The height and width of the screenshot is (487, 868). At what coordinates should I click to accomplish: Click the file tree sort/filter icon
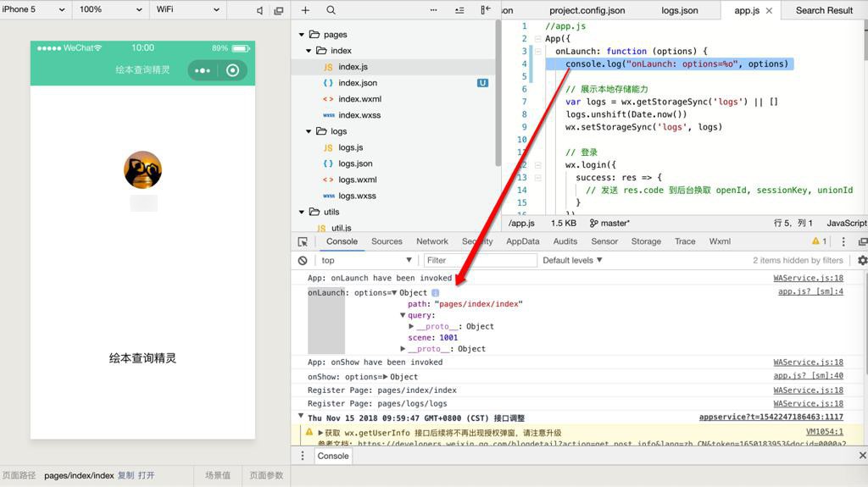[459, 10]
